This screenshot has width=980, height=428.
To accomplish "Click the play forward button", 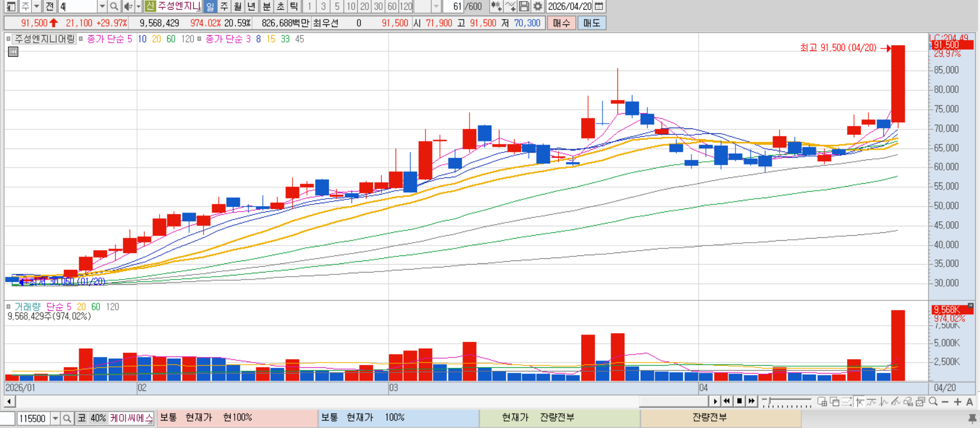I will [x=715, y=401].
